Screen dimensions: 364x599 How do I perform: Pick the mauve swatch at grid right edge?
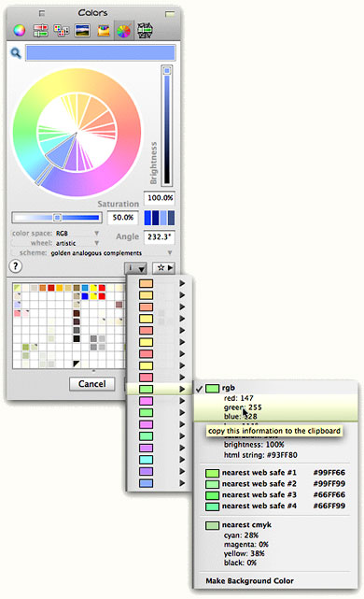tap(119, 305)
